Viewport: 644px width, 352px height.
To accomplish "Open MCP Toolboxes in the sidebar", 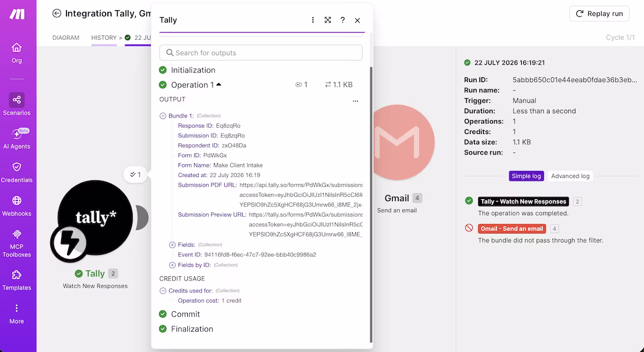I will (x=17, y=243).
